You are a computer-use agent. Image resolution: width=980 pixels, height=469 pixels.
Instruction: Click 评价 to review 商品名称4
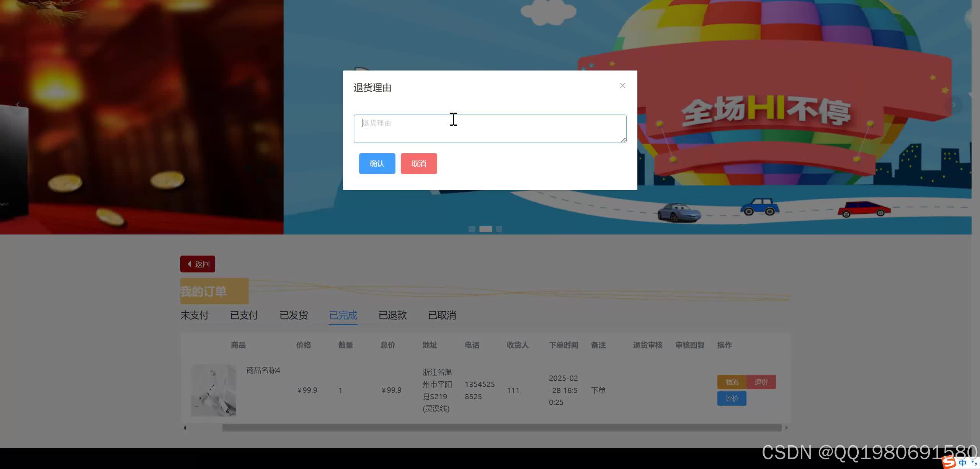732,398
